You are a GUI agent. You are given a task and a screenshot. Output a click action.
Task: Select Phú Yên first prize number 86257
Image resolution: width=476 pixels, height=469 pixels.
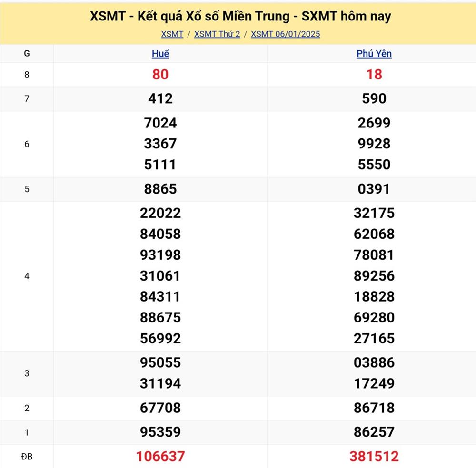pos(374,432)
